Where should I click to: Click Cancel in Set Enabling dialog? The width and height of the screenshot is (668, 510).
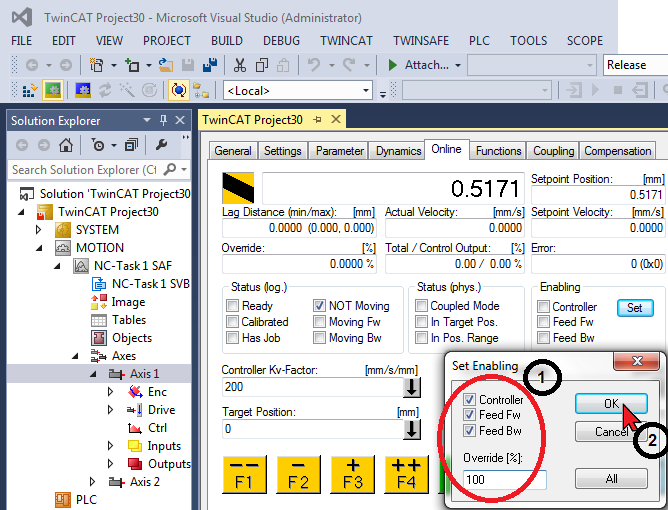611,432
